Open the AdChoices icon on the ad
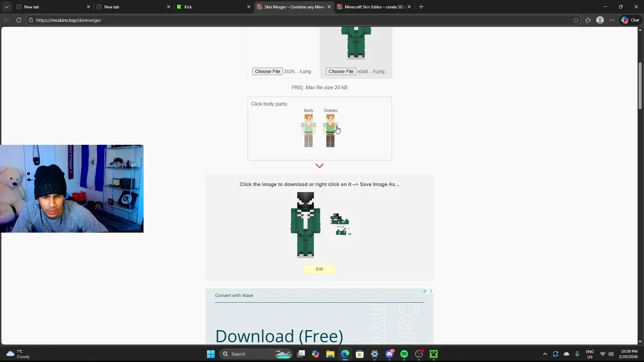 (425, 291)
